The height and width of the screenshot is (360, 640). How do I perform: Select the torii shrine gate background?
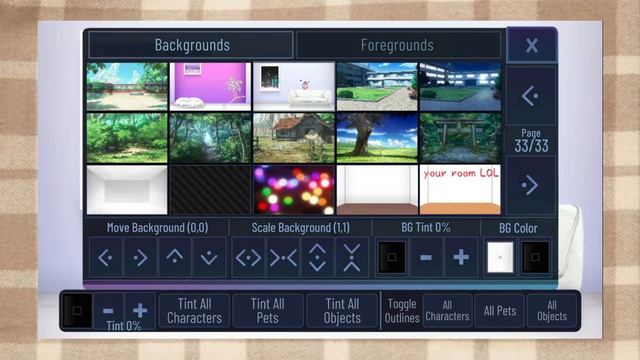click(x=460, y=138)
